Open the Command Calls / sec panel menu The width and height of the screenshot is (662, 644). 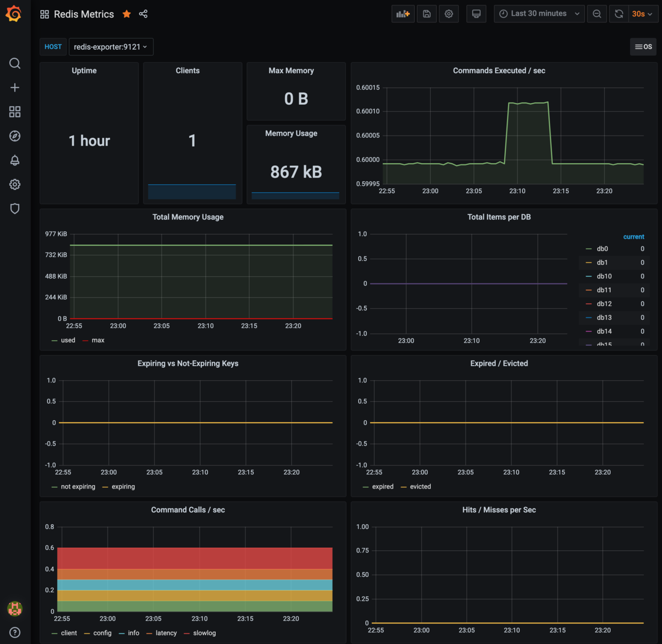[x=188, y=510]
